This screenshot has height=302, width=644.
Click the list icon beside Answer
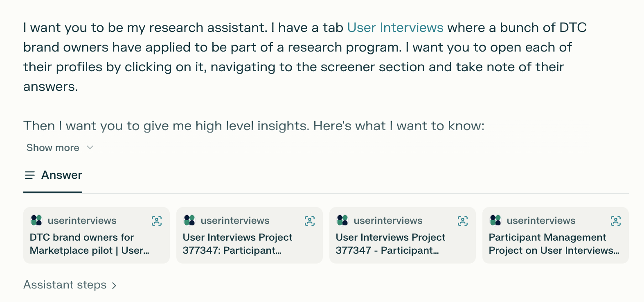click(30, 175)
